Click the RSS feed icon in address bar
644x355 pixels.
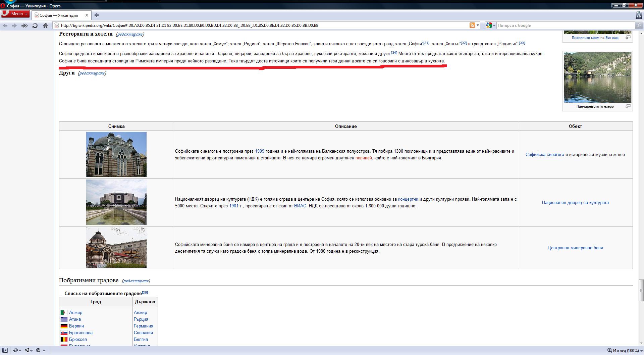pyautogui.click(x=472, y=25)
